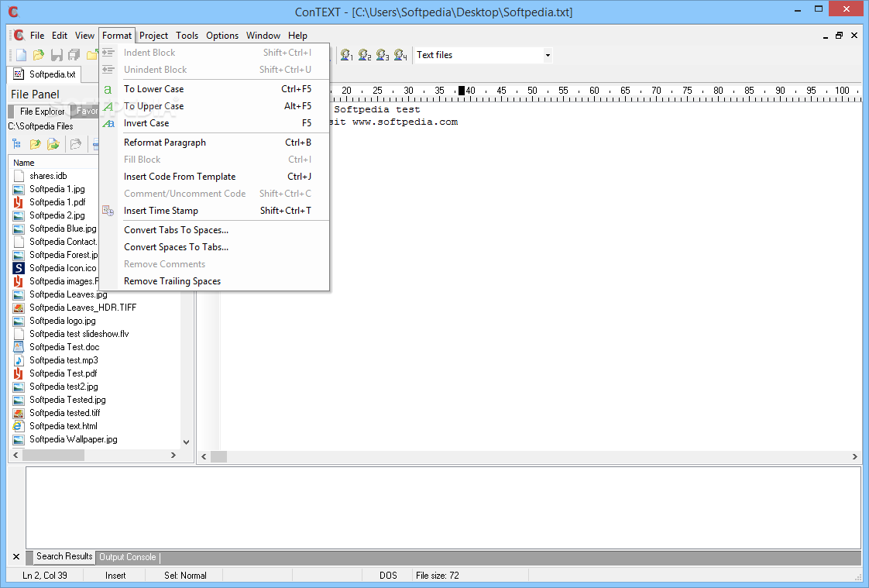Choose Reformat Paragraph

point(215,143)
